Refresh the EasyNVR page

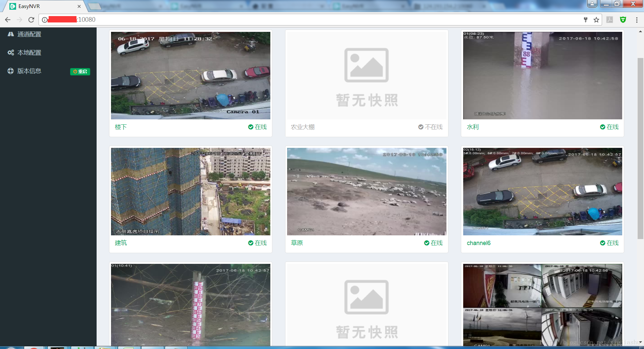pos(31,19)
